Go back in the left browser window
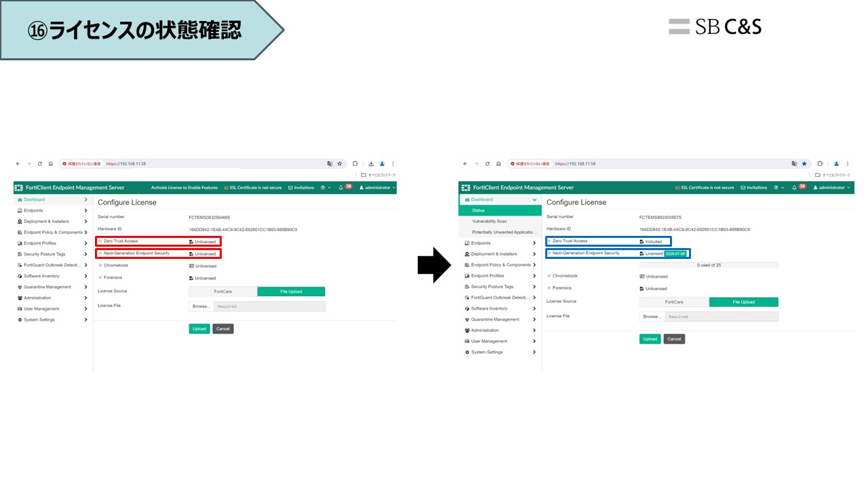This screenshot has width=868, height=488. point(18,163)
